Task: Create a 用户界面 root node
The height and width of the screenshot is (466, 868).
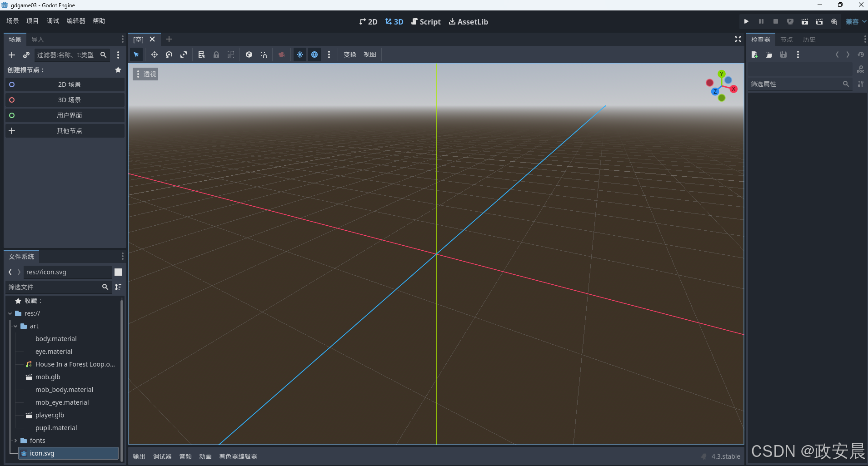Action: pos(65,115)
